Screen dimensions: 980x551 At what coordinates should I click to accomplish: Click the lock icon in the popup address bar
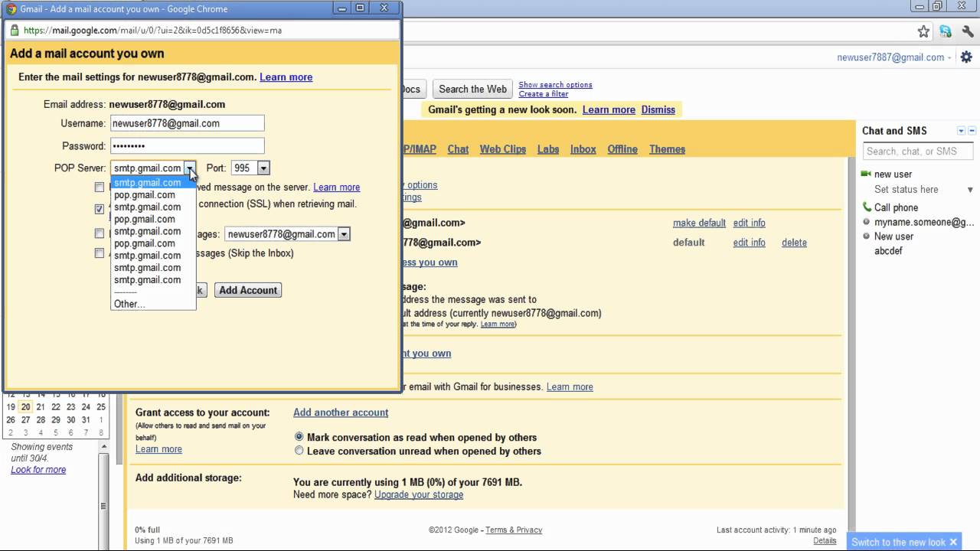tap(14, 31)
